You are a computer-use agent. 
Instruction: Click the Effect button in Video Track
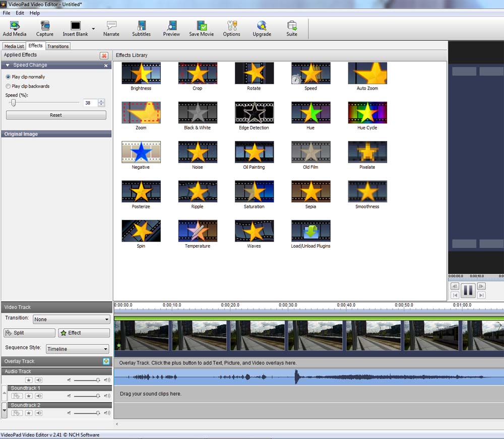tap(84, 333)
